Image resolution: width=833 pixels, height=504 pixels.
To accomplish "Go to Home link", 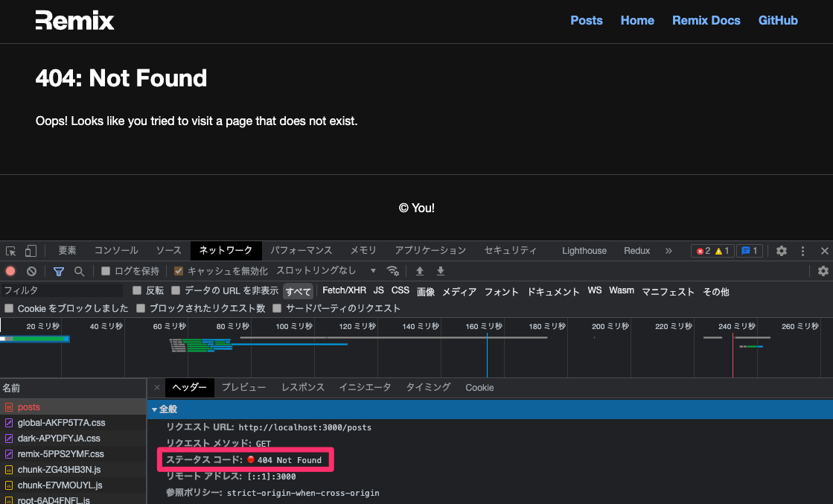I will click(x=637, y=20).
